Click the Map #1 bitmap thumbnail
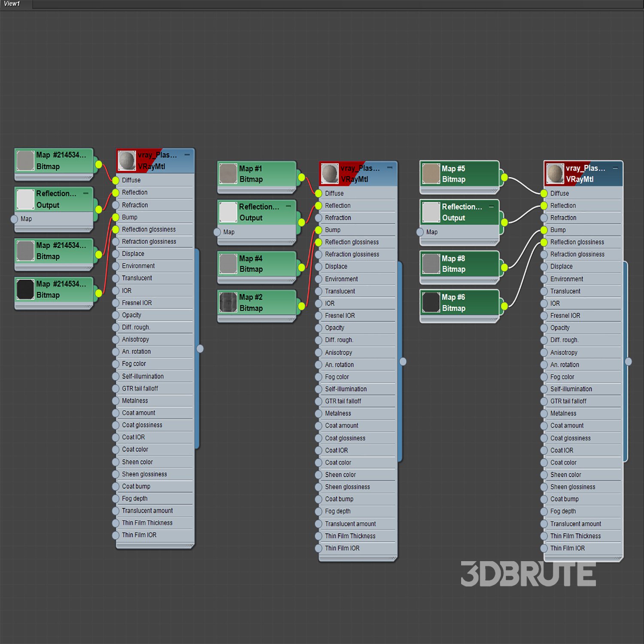This screenshot has height=644, width=644. (x=228, y=174)
